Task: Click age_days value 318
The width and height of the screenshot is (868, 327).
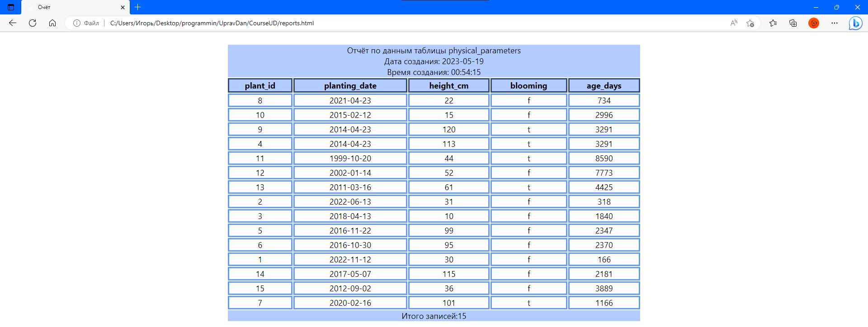Action: click(604, 201)
